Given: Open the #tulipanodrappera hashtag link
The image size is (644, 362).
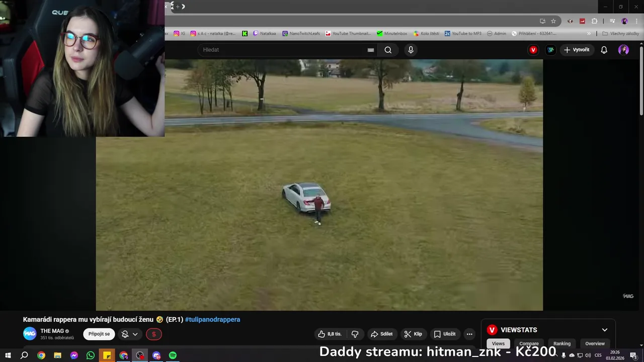Looking at the screenshot, I should [212, 319].
